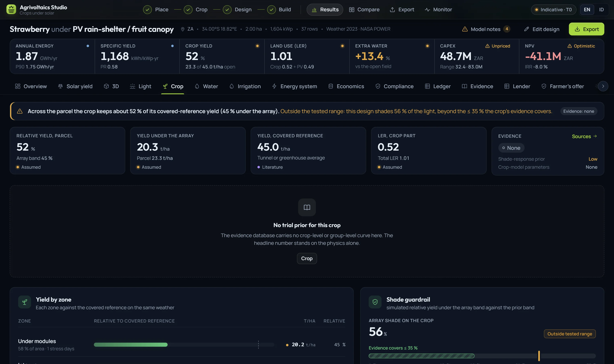The height and width of the screenshot is (364, 614).
Task: Switch to the Solar yield tab
Action: click(75, 86)
